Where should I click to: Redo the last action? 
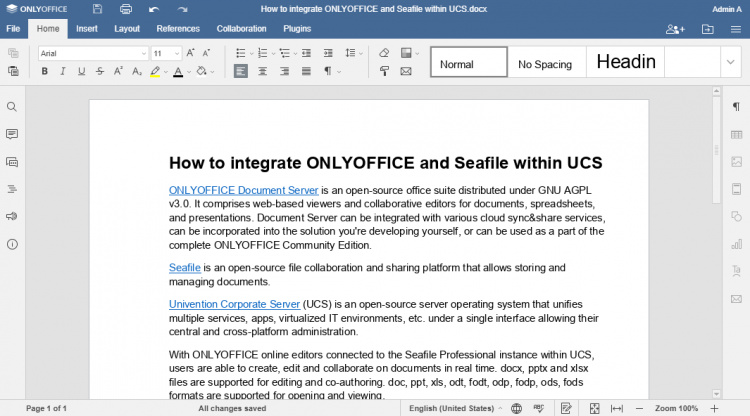(x=182, y=9)
